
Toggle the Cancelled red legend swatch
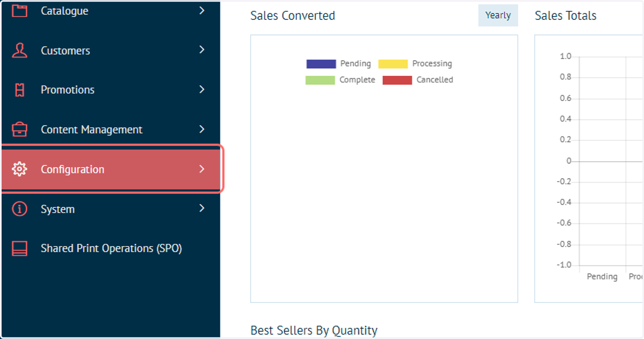(397, 80)
